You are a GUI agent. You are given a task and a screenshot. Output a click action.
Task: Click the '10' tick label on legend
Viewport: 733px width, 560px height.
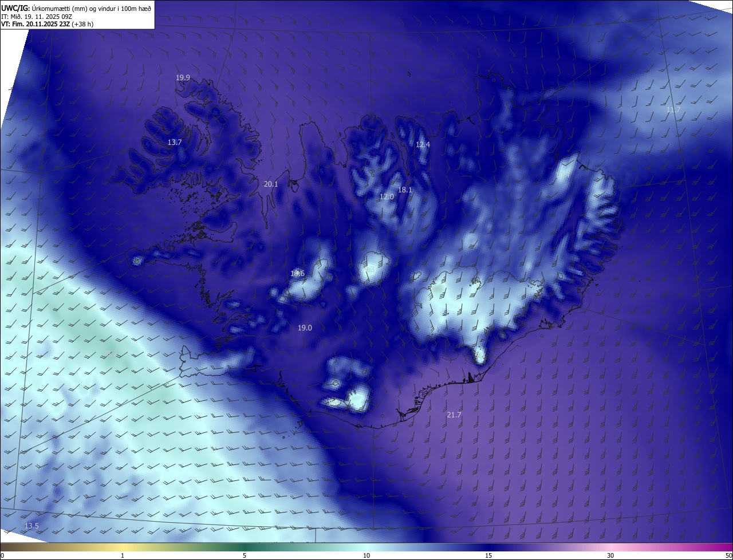coord(366,555)
